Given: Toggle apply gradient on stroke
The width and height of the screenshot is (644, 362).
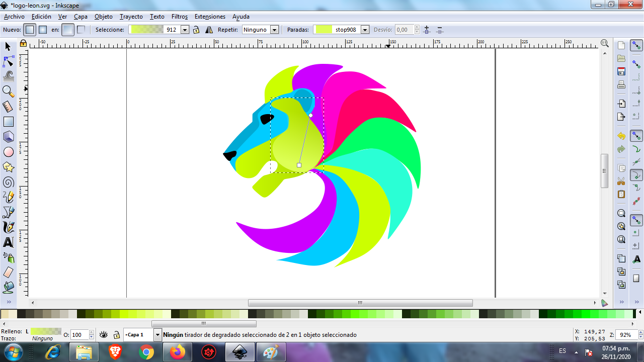Looking at the screenshot, I should 81,30.
